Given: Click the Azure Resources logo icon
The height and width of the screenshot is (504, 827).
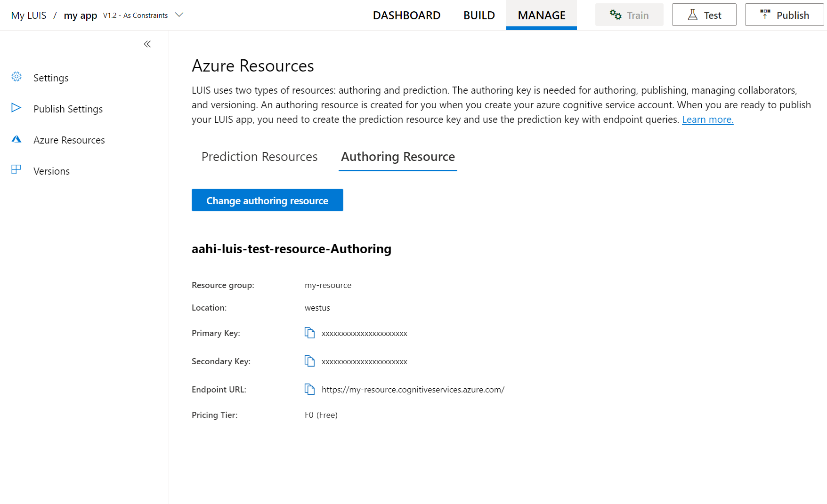Looking at the screenshot, I should click(x=16, y=139).
